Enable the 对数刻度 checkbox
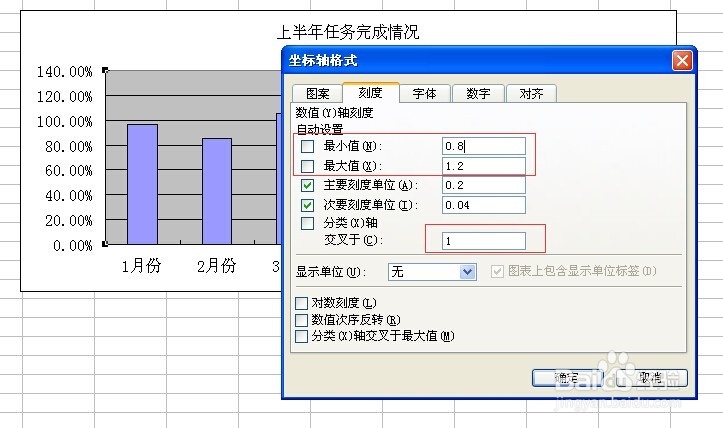The height and width of the screenshot is (428, 723). pos(301,303)
